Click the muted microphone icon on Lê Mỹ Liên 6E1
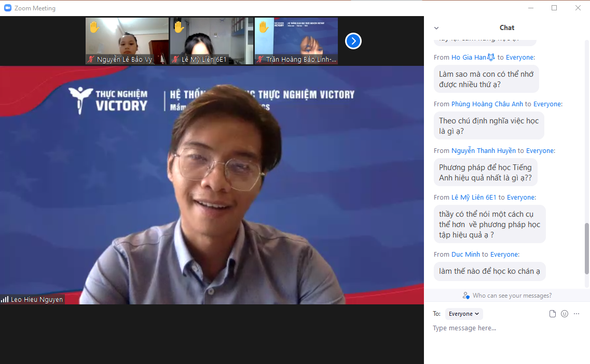Image resolution: width=590 pixels, height=364 pixels. click(176, 59)
